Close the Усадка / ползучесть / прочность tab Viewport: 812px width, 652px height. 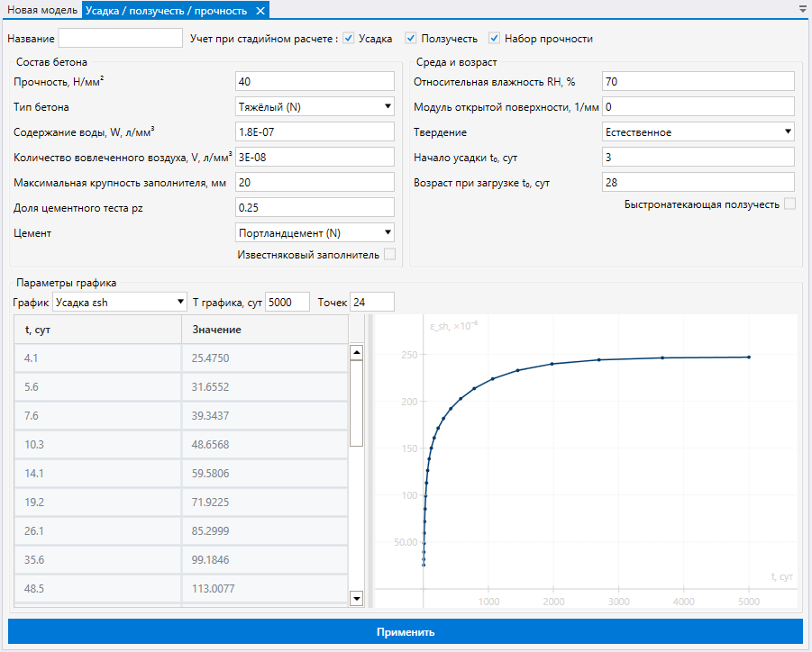click(x=260, y=10)
